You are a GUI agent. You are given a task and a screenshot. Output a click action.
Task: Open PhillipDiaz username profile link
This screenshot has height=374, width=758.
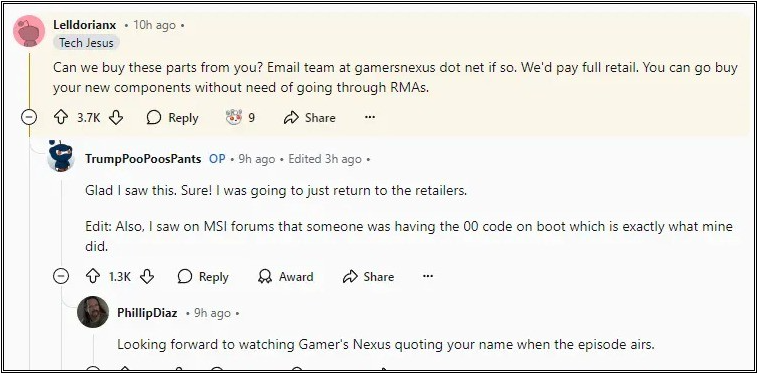[x=147, y=313]
